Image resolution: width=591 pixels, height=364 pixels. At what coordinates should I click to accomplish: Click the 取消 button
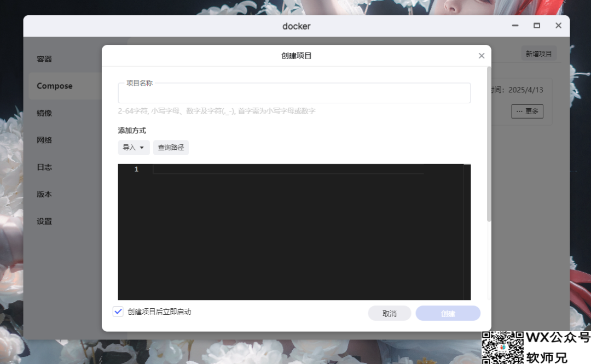point(390,313)
